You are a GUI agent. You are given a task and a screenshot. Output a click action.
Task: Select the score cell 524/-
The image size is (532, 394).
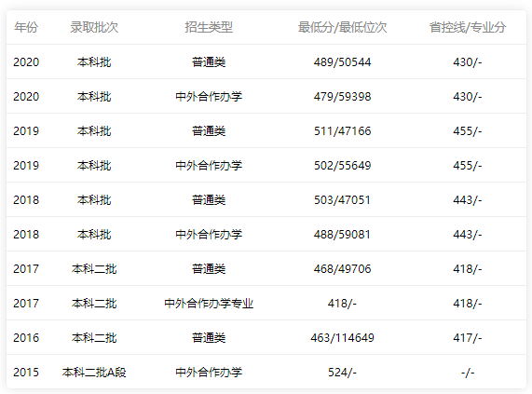342,373
